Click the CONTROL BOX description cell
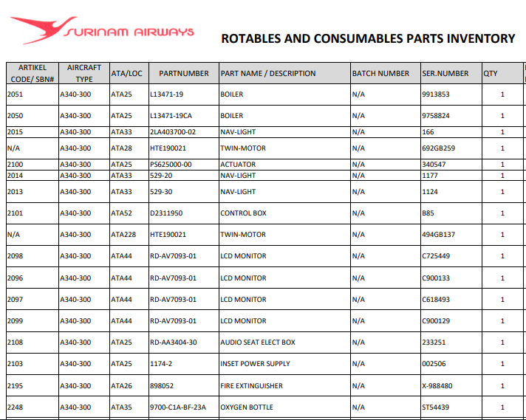Image resolution: width=526 pixels, height=420 pixels. click(x=243, y=213)
